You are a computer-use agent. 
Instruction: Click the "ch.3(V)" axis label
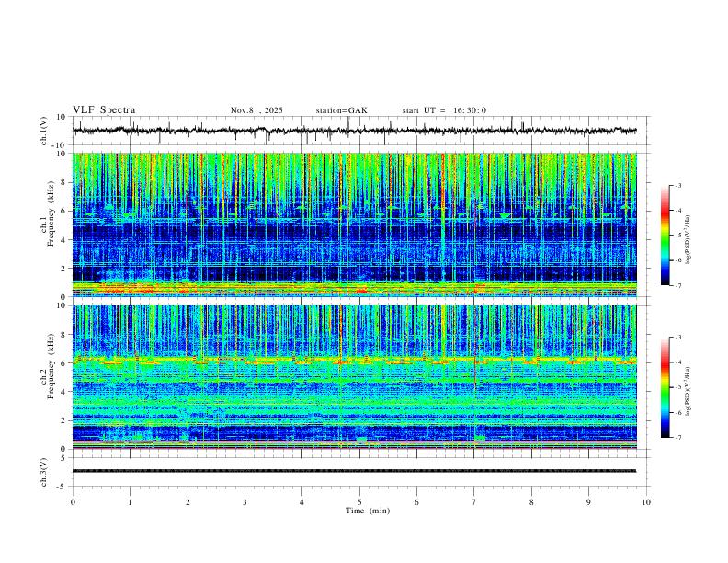pyautogui.click(x=44, y=473)
